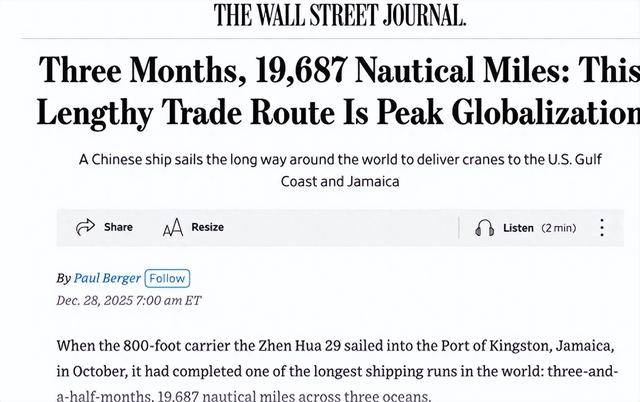This screenshot has width=640, height=402.
Task: Open author Paul Berger's profile link
Action: coord(107,278)
